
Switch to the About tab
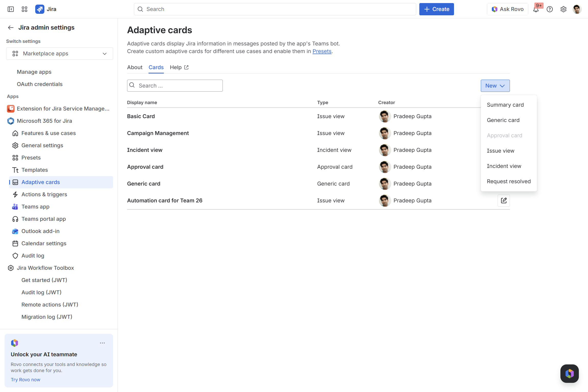[135, 67]
